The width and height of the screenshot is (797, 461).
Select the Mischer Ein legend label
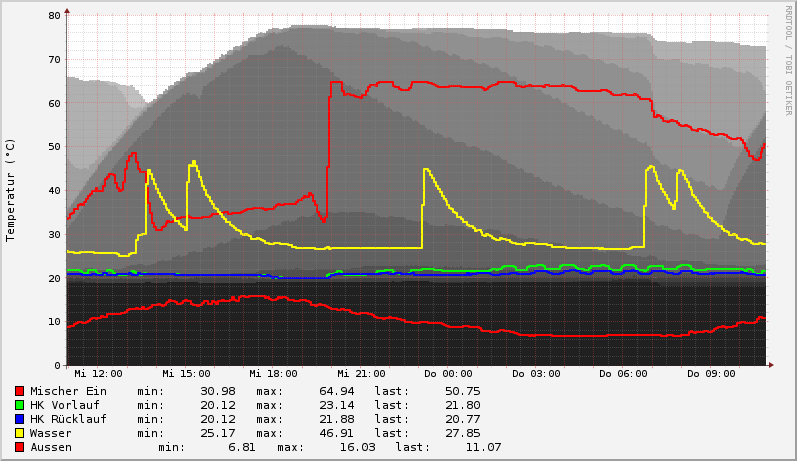click(68, 391)
